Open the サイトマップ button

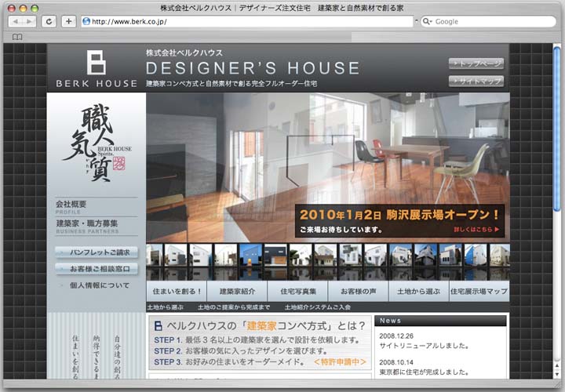[x=476, y=81]
